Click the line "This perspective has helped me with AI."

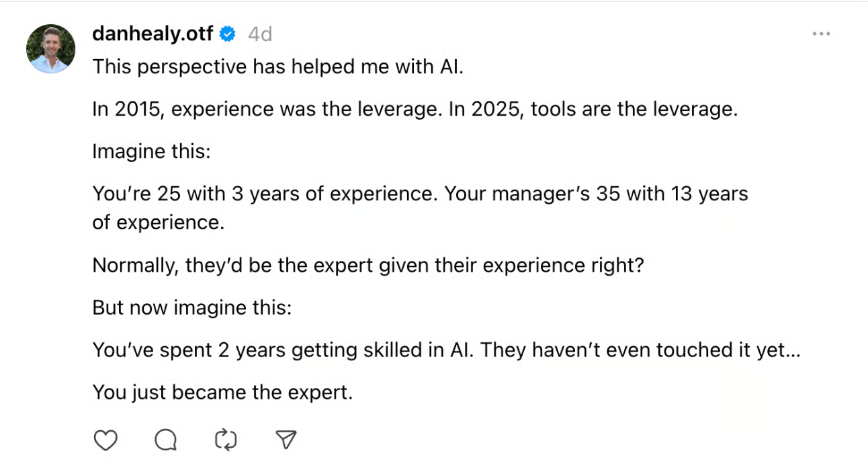click(278, 67)
